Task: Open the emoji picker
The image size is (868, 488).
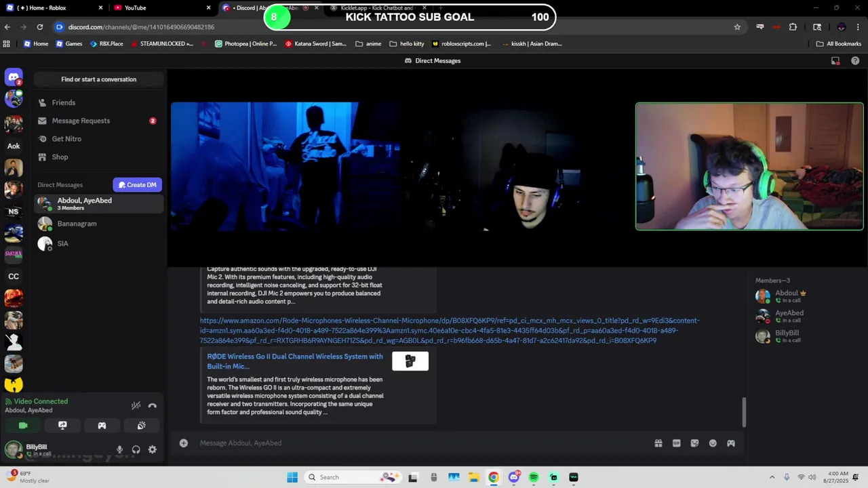Action: 713,443
